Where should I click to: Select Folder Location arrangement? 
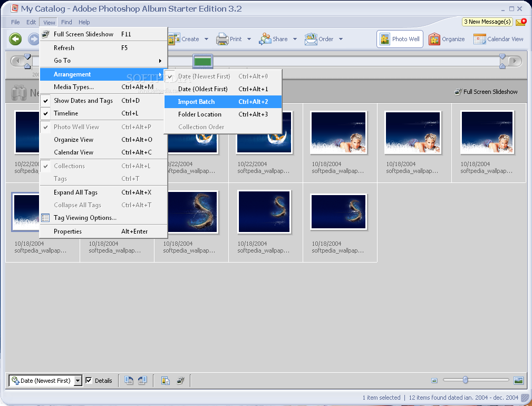click(223, 114)
